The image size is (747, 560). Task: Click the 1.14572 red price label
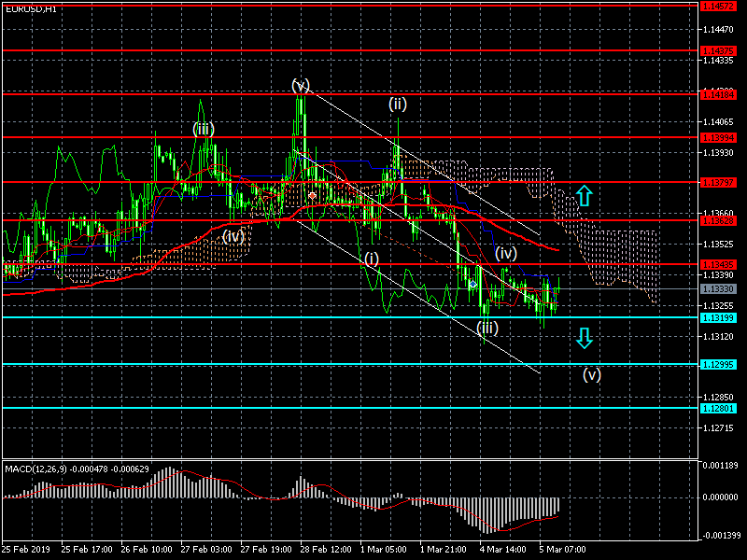718,7
